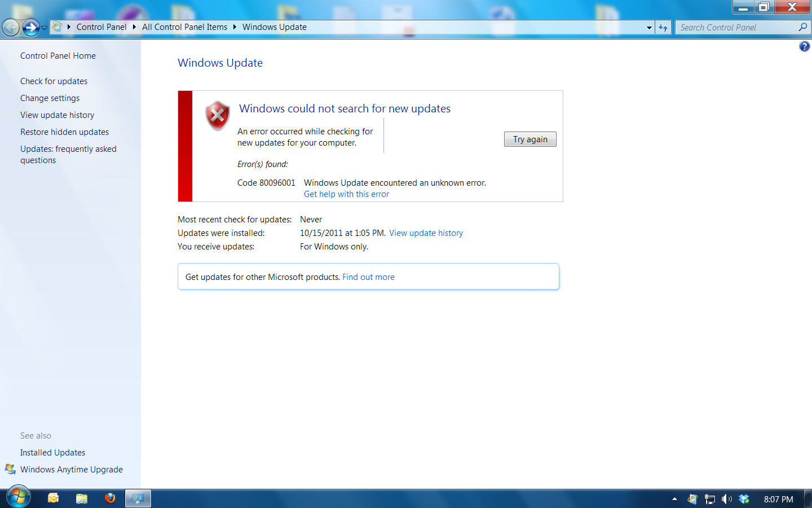
Task: Expand the arrow before Control Panel breadcrumb
Action: 69,27
